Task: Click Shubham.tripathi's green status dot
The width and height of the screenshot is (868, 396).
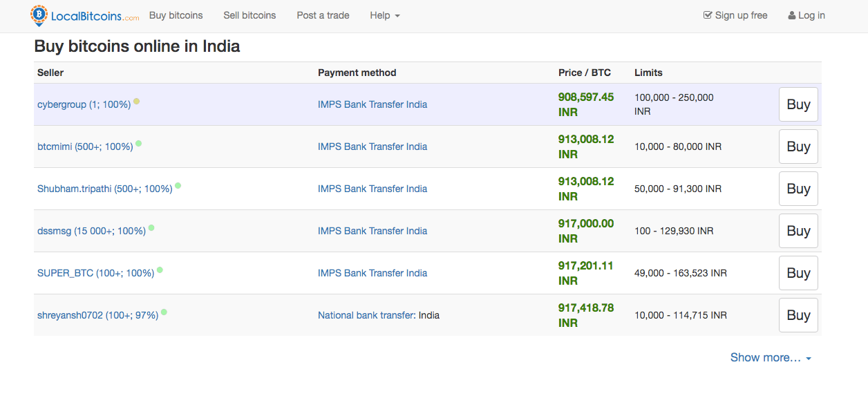Action: pyautogui.click(x=178, y=185)
